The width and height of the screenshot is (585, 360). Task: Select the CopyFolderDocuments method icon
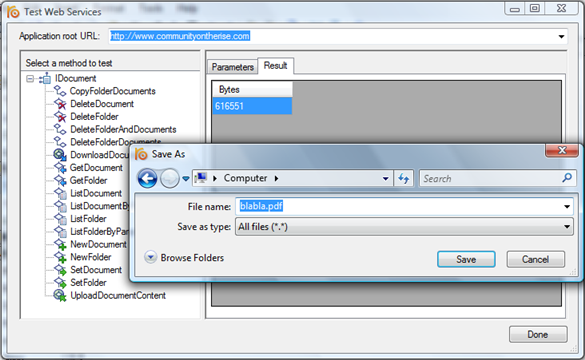(x=60, y=91)
